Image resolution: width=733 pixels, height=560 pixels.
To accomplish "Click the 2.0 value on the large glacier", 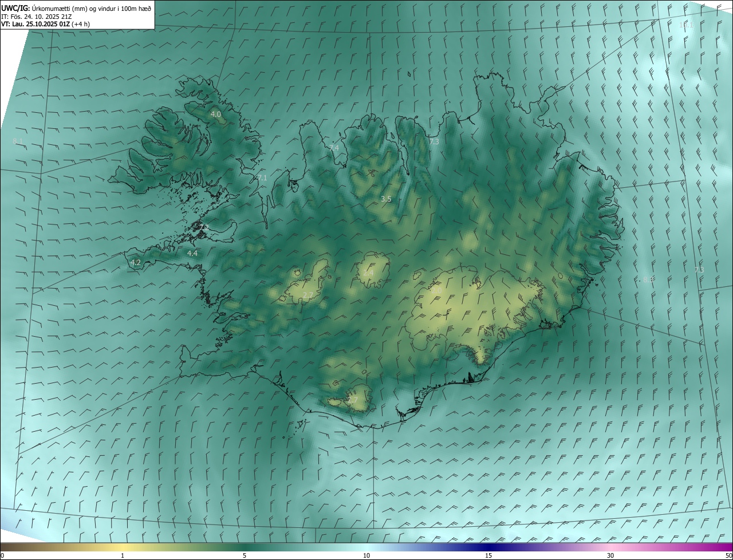I will click(x=435, y=290).
